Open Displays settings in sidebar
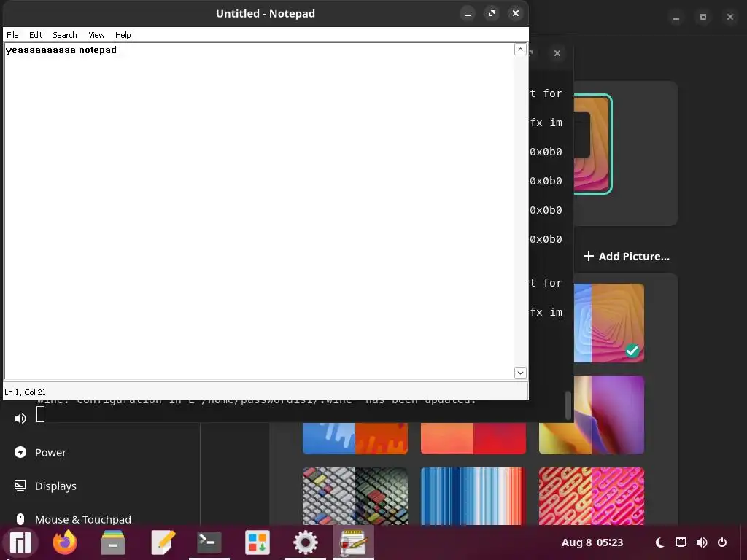 click(55, 486)
